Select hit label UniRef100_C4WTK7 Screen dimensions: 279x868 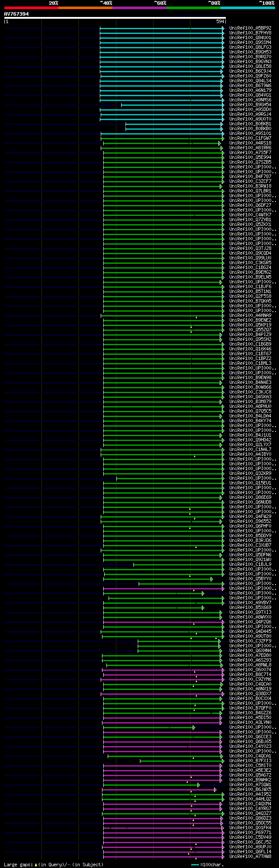[x=250, y=215]
